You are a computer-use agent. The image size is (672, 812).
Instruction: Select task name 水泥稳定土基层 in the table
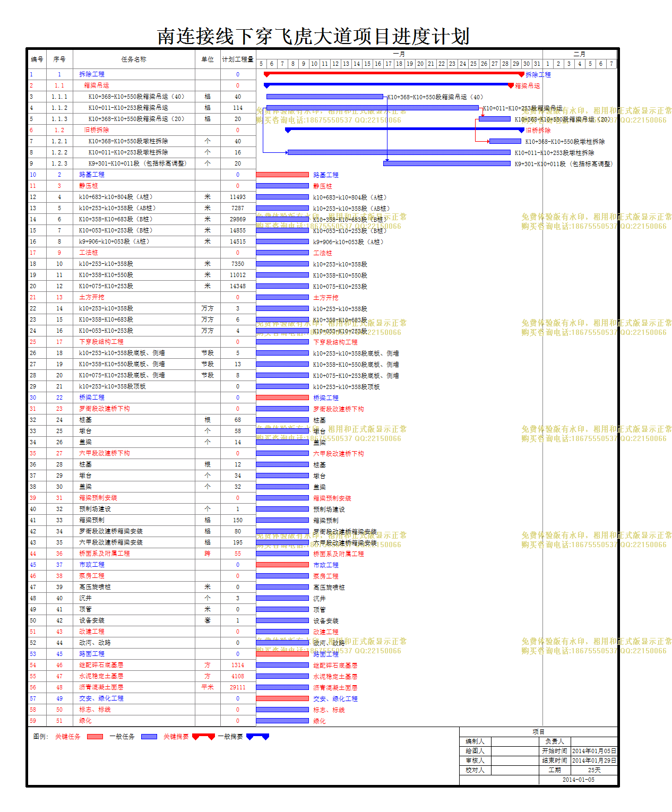101,676
